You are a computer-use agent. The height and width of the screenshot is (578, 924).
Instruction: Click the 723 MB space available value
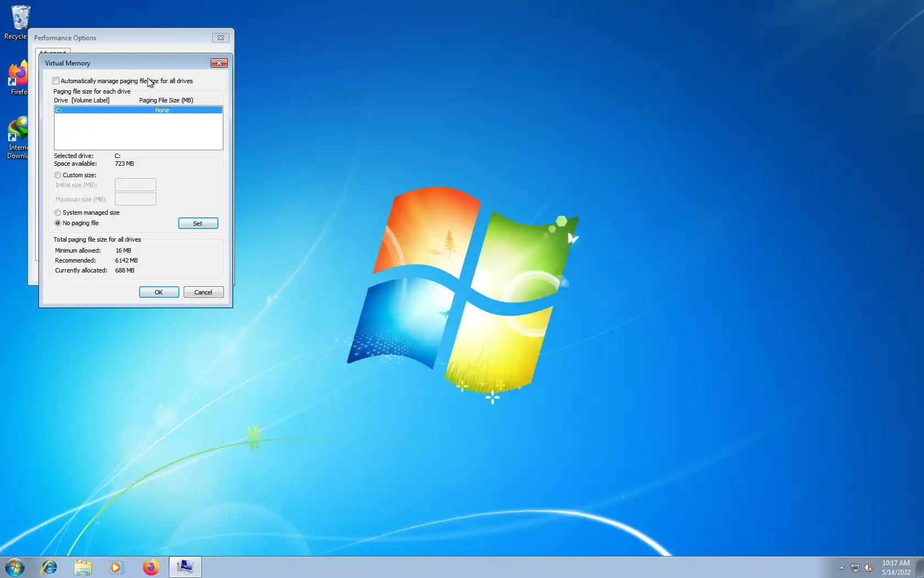pyautogui.click(x=124, y=163)
